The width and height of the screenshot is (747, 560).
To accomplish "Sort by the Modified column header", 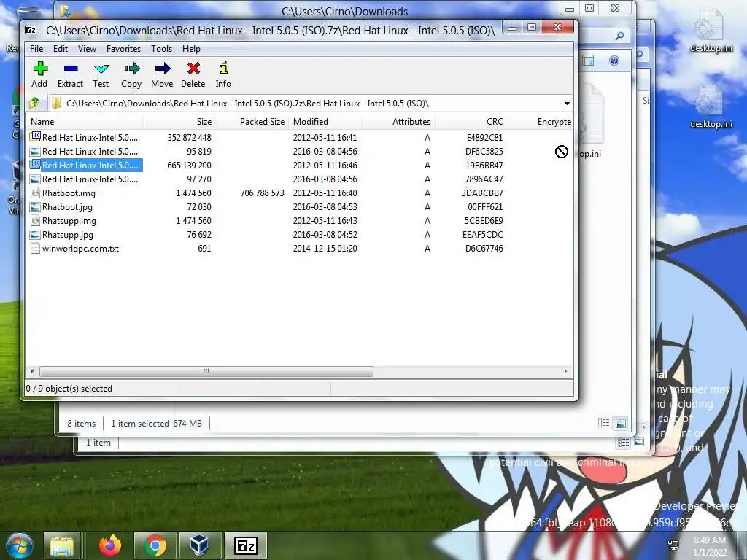I will coord(325,122).
